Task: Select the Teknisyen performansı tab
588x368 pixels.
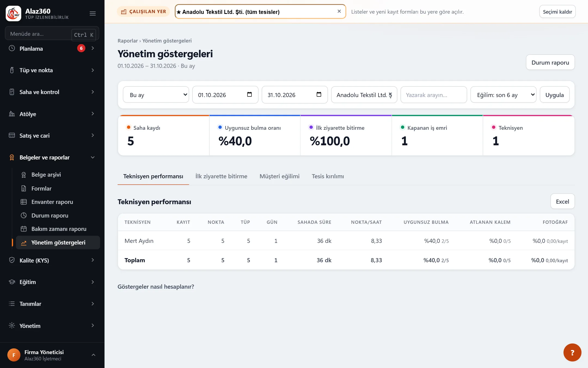Action: click(x=153, y=176)
